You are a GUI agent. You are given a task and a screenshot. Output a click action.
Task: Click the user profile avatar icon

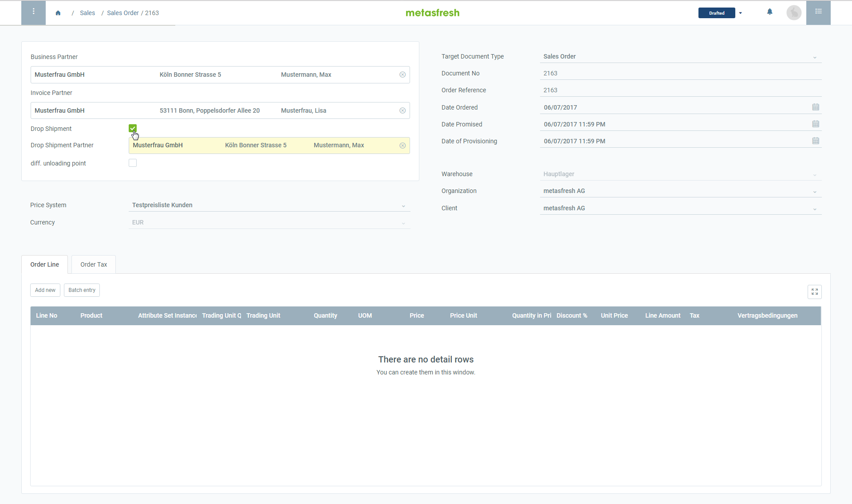click(794, 12)
